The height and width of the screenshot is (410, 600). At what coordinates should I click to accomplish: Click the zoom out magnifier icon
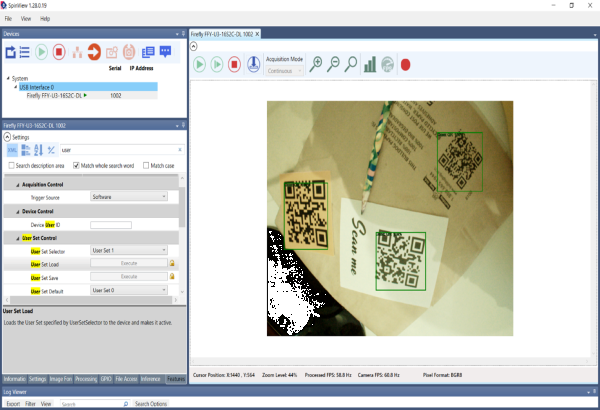(333, 64)
